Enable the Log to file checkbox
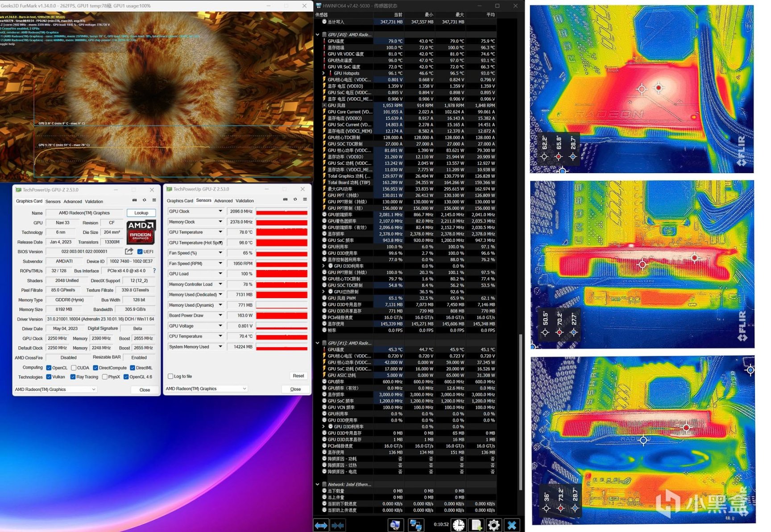Image resolution: width=771 pixels, height=532 pixels. [x=170, y=376]
